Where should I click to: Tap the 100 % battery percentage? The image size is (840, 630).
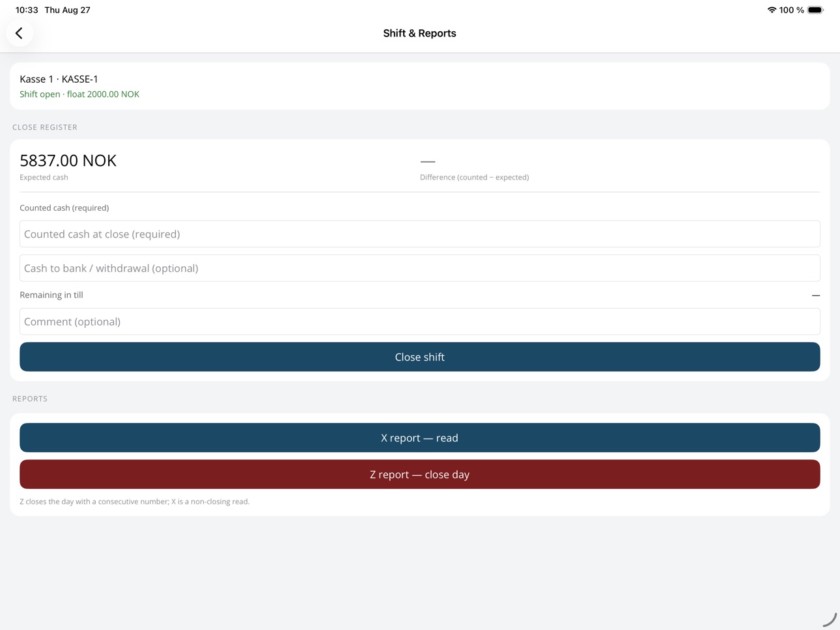(x=792, y=10)
